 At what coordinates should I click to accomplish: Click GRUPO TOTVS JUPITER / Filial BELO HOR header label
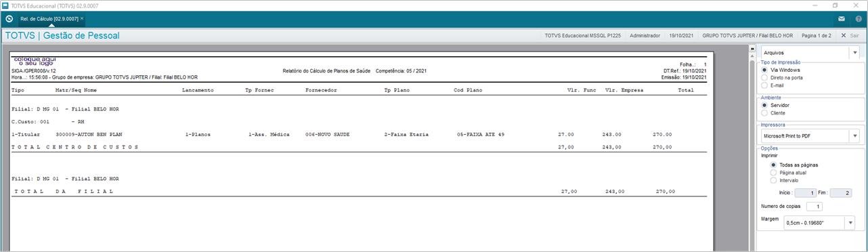[747, 35]
